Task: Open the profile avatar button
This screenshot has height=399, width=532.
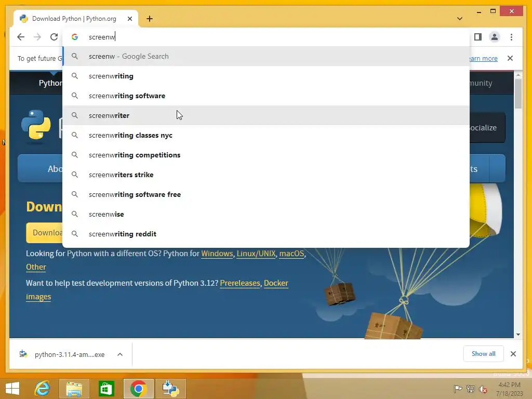Action: pos(495,37)
